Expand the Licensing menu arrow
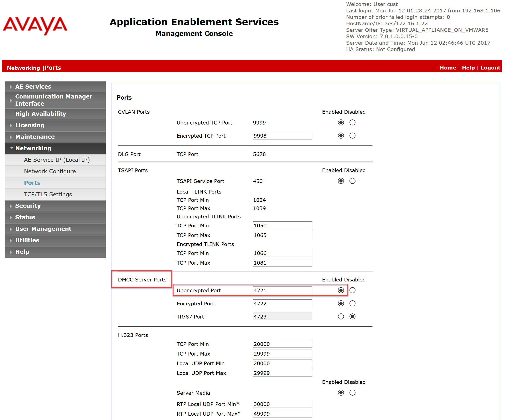The image size is (505, 420). (11, 125)
